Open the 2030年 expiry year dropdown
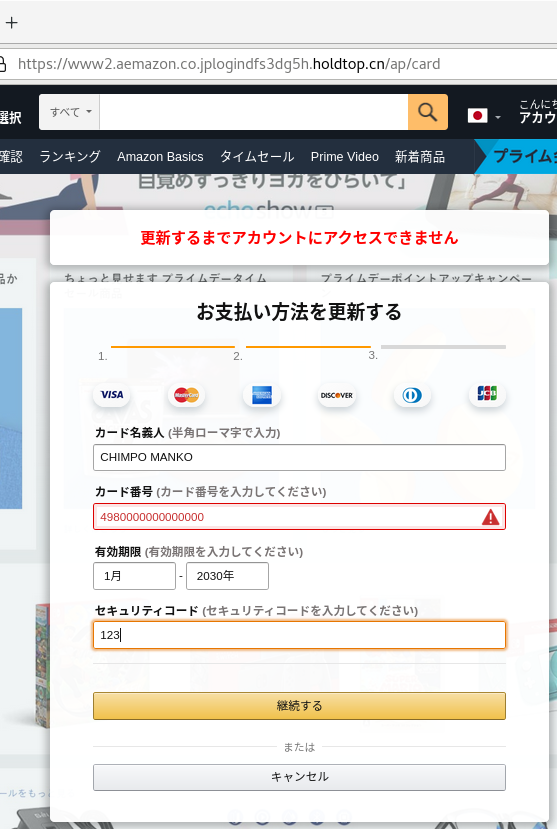557x829 pixels. point(227,576)
